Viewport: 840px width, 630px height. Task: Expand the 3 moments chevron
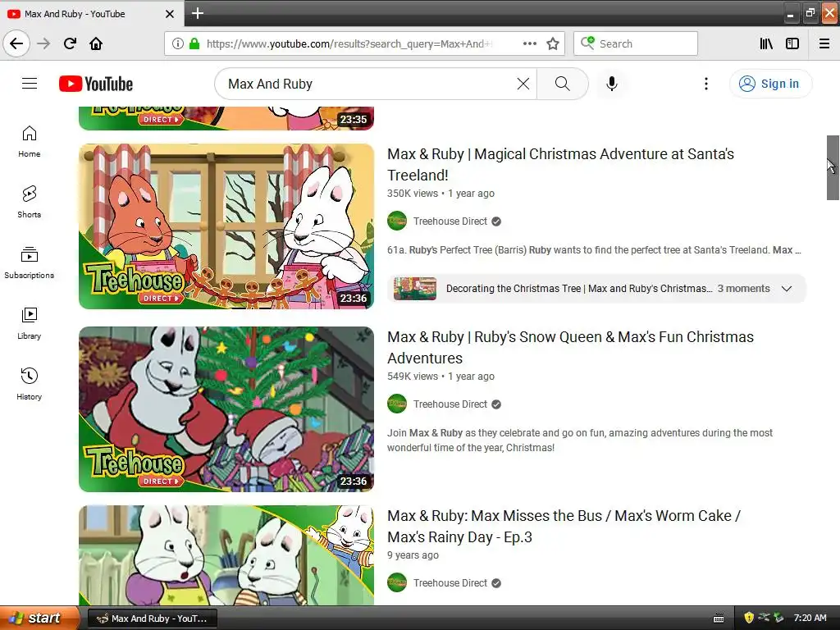pos(787,288)
